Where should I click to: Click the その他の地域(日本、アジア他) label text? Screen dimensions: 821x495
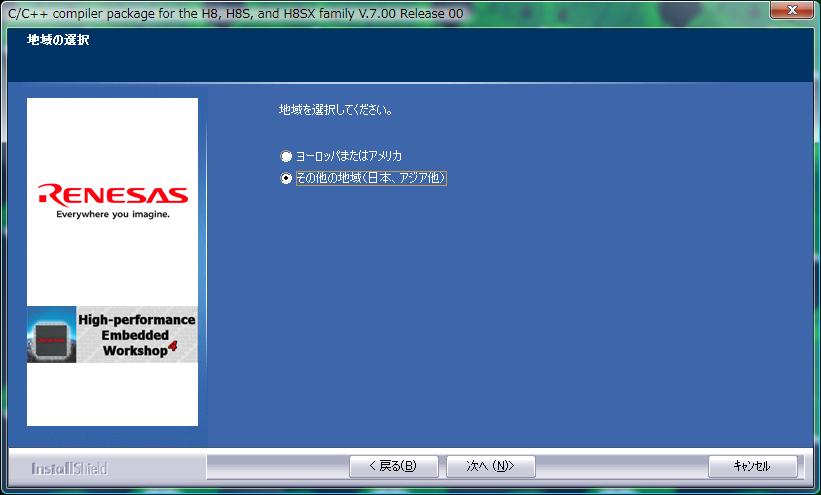370,179
